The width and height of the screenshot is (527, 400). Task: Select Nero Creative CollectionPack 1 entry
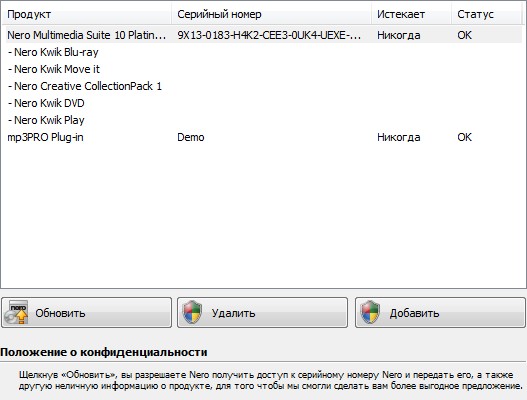(x=85, y=86)
